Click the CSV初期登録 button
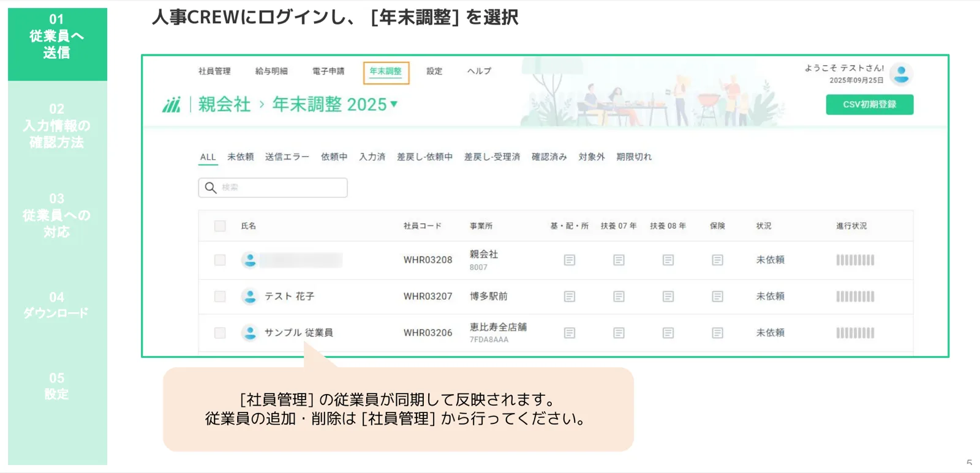This screenshot has width=980, height=473. [x=869, y=105]
